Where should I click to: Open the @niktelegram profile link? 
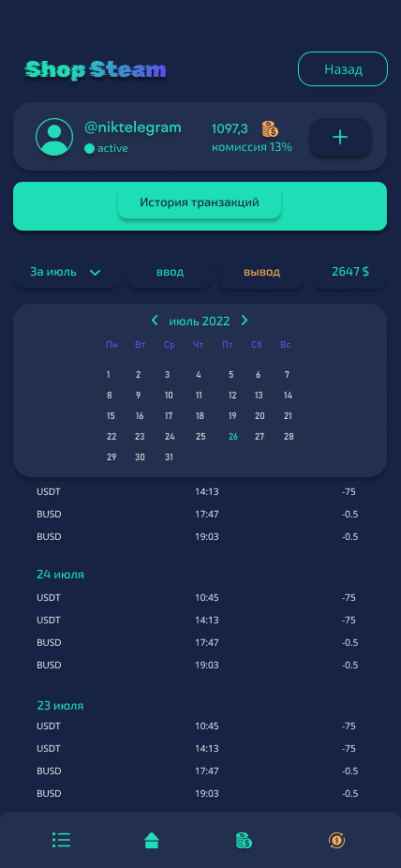133,127
